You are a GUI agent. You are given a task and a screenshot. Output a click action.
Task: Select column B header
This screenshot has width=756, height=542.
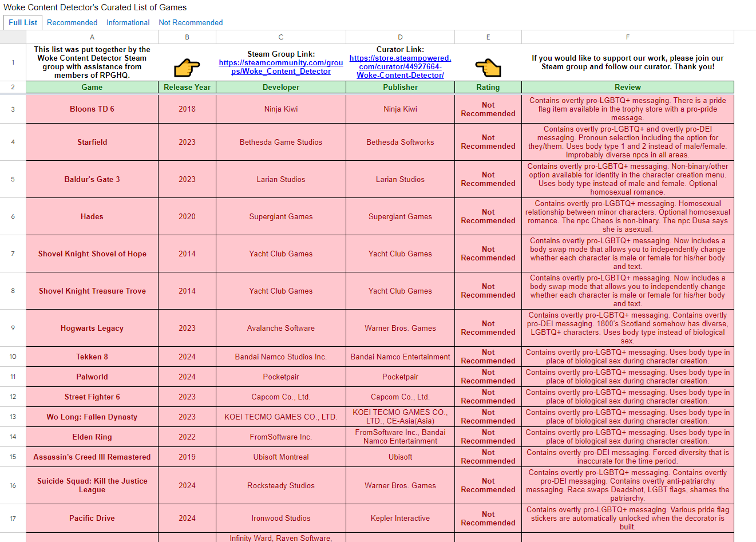click(x=187, y=37)
